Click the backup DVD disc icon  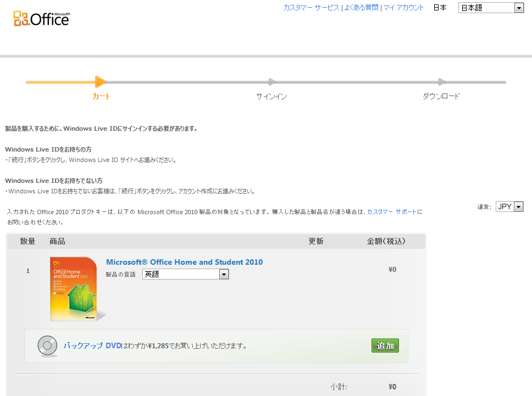point(47,346)
